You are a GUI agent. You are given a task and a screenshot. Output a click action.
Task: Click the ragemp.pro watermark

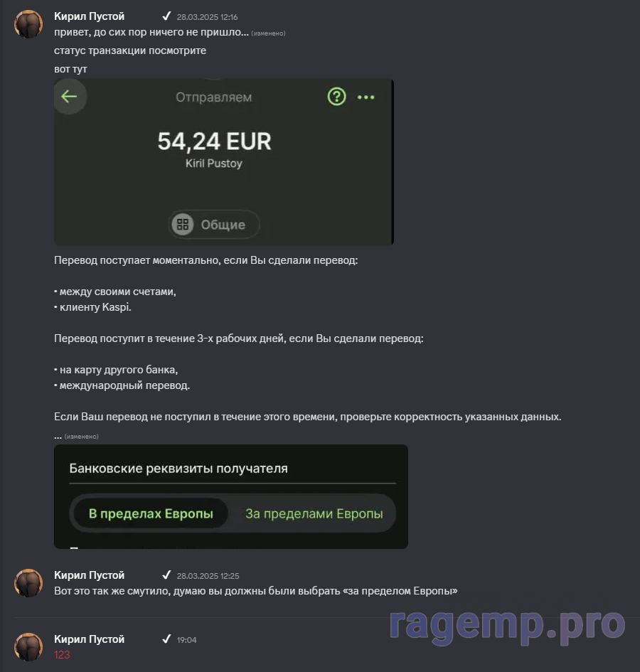[x=508, y=625]
